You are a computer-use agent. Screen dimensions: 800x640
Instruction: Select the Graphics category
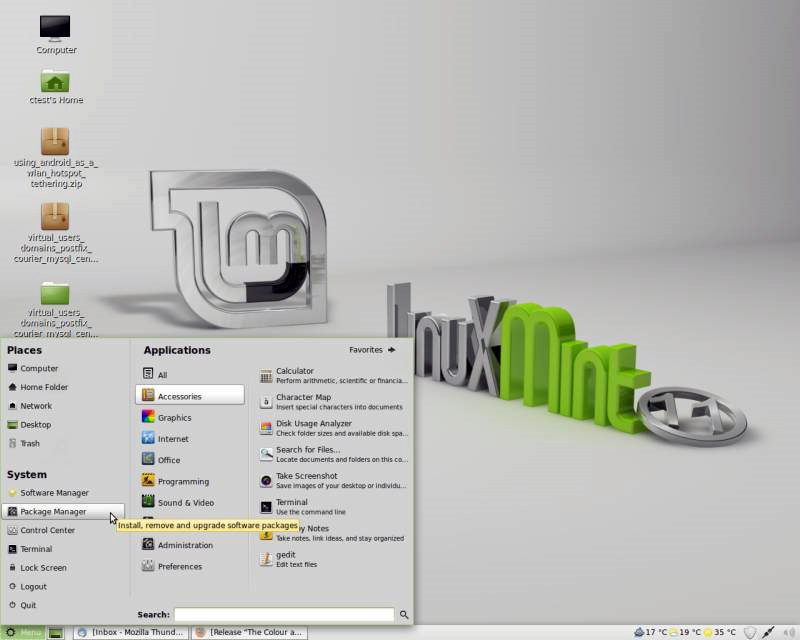pos(166,417)
